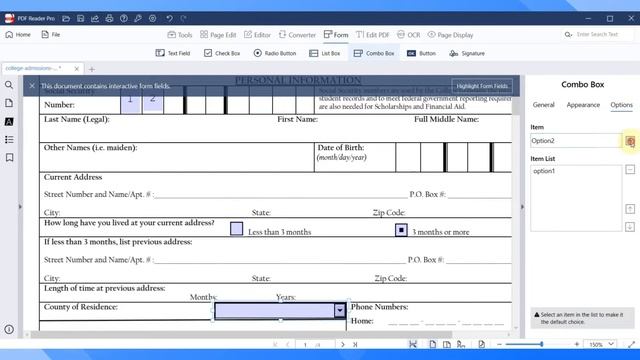Zoom in with the plus button
The height and width of the screenshot is (360, 640).
click(x=576, y=344)
